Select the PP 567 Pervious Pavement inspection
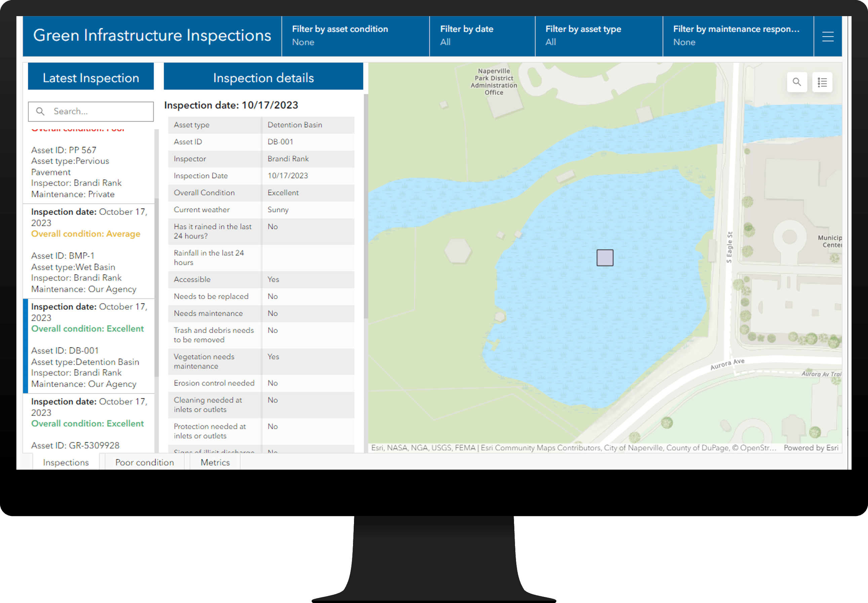Screen dimensions: 868x603 point(89,172)
